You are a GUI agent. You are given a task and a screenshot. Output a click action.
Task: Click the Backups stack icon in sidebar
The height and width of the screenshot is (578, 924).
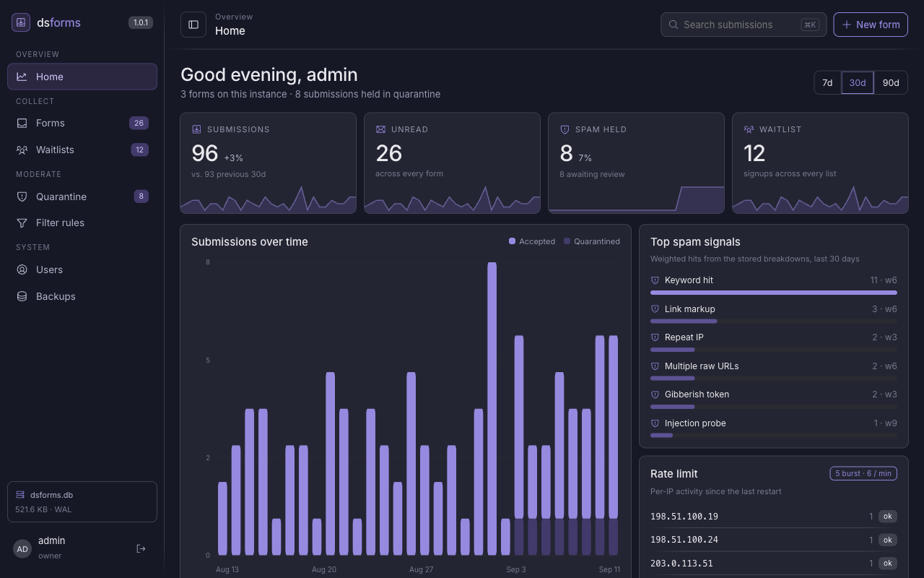(22, 296)
